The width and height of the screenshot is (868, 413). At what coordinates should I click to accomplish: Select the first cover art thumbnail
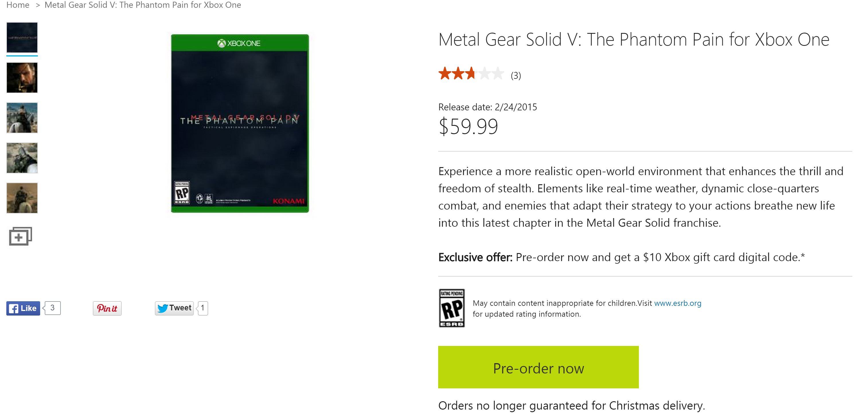tap(22, 37)
